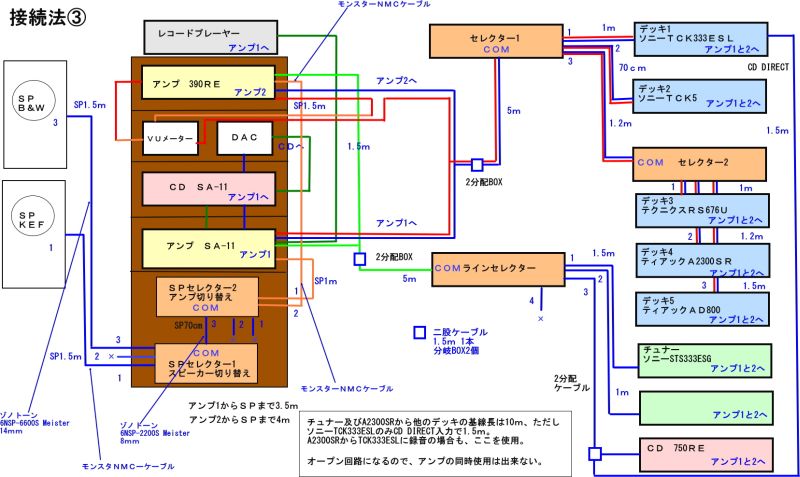Image resolution: width=800 pixels, height=477 pixels.
Task: Click the SPセレクター2 アンプ切り替え box
Action: click(207, 297)
